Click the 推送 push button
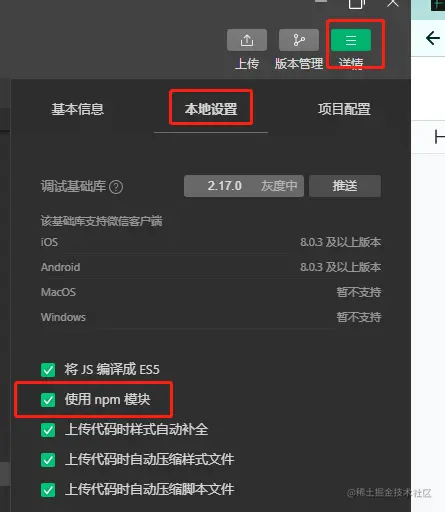The height and width of the screenshot is (512, 445). coord(345,186)
